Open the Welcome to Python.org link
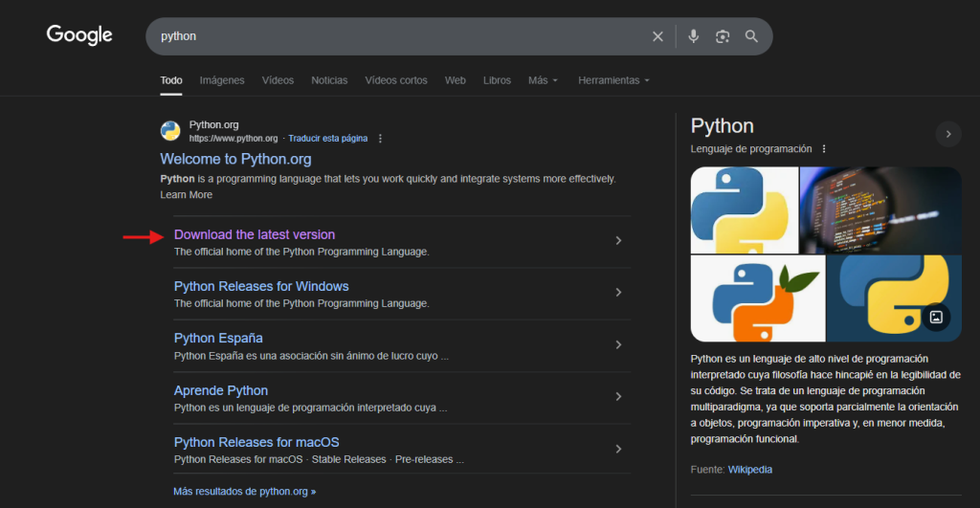The width and height of the screenshot is (980, 508). (235, 159)
